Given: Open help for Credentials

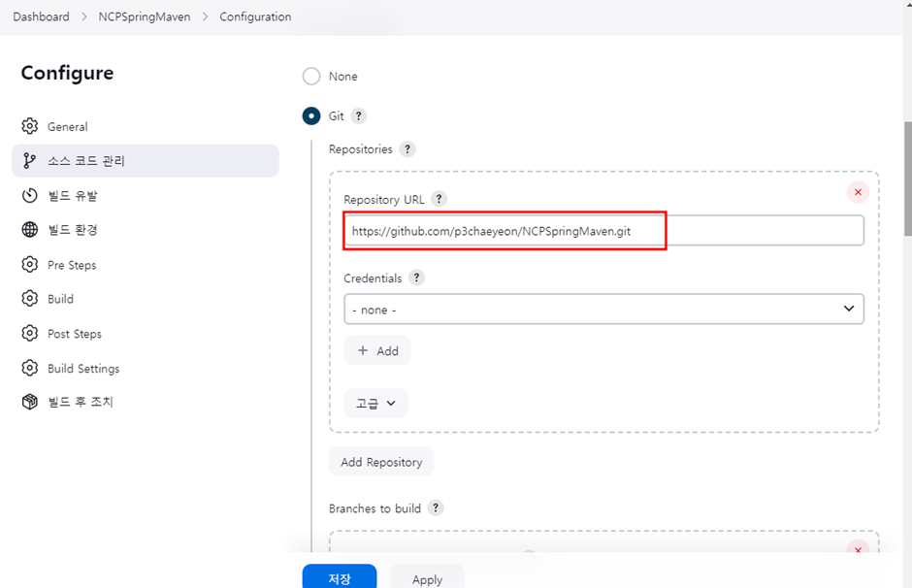Looking at the screenshot, I should [416, 278].
